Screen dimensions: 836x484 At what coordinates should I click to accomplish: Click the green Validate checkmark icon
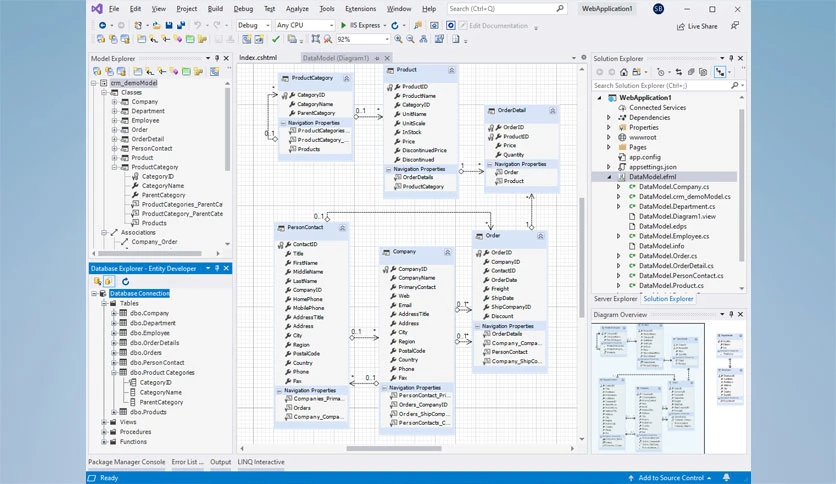(x=276, y=39)
